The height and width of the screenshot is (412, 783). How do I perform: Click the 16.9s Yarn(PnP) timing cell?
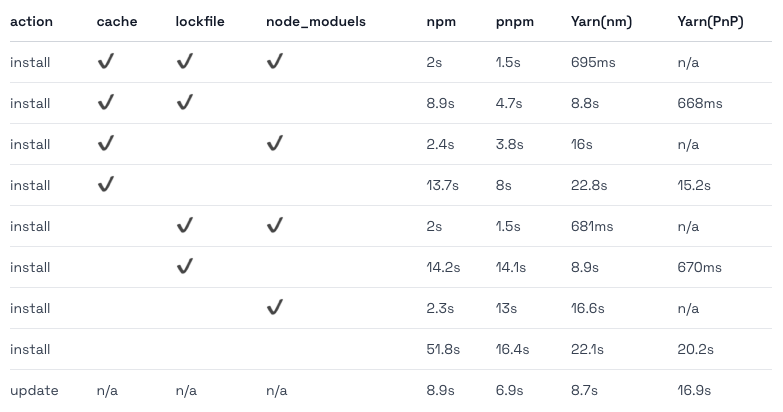coord(694,390)
